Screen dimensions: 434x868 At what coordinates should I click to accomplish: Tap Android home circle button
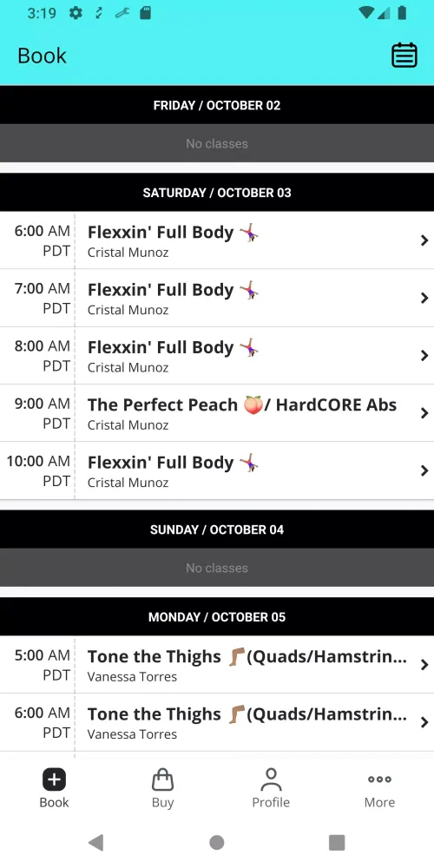pos(217,843)
